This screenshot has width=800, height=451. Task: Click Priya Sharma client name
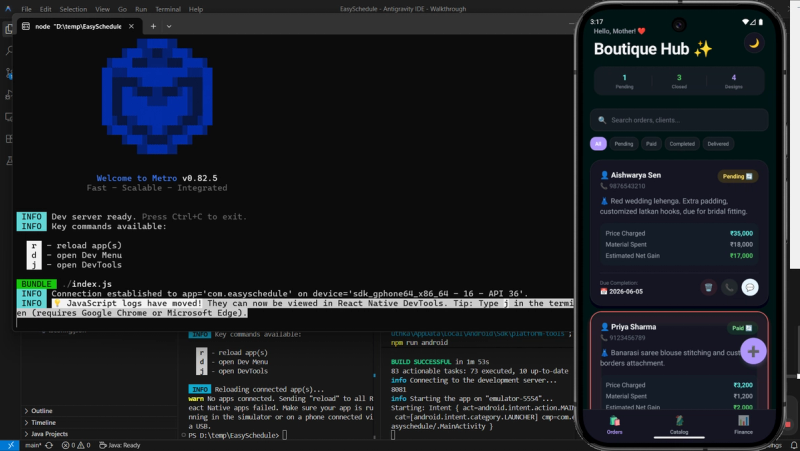click(x=633, y=327)
